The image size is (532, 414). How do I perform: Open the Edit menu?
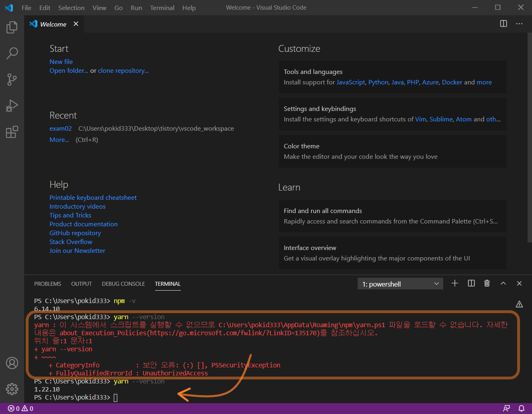click(x=45, y=8)
